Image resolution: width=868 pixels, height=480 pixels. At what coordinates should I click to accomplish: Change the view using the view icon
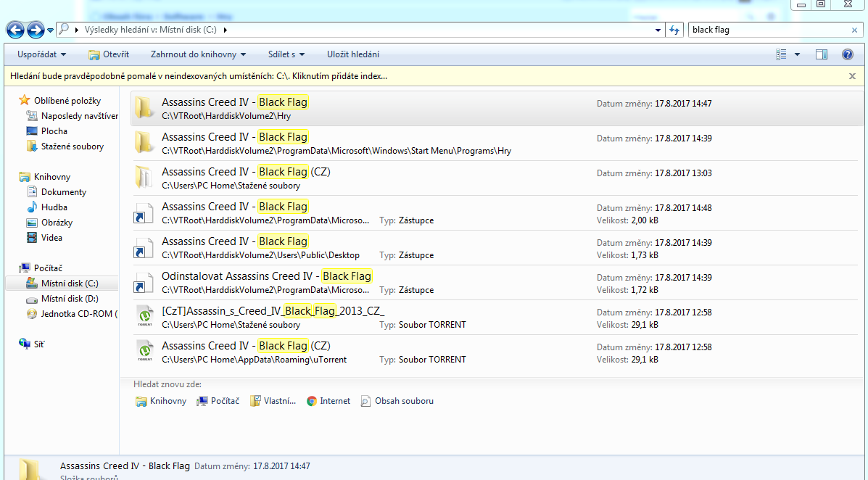coord(781,54)
